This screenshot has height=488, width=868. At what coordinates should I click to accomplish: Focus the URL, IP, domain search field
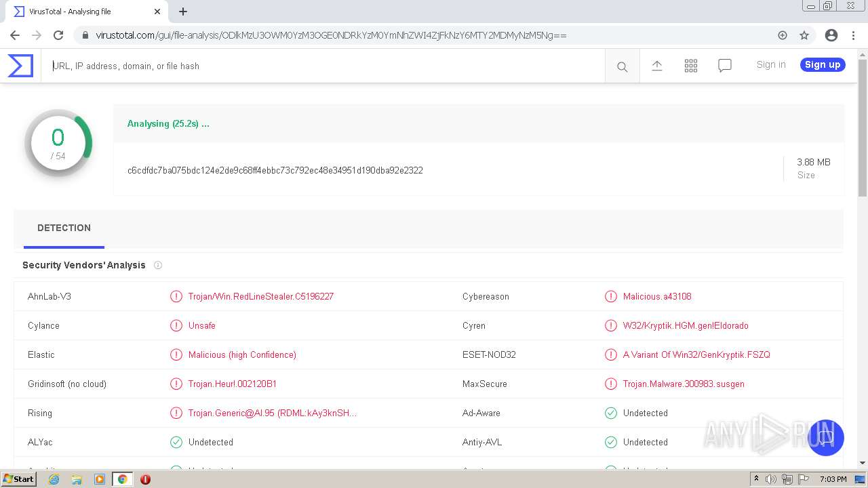click(323, 66)
